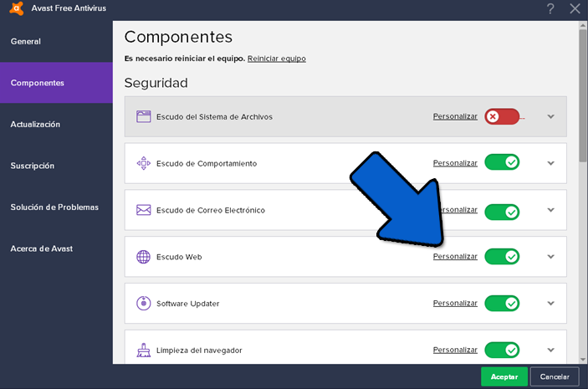This screenshot has width=588, height=389.
Task: Enable the Escudo del Sistema de Archivos toggle
Action: coord(502,116)
